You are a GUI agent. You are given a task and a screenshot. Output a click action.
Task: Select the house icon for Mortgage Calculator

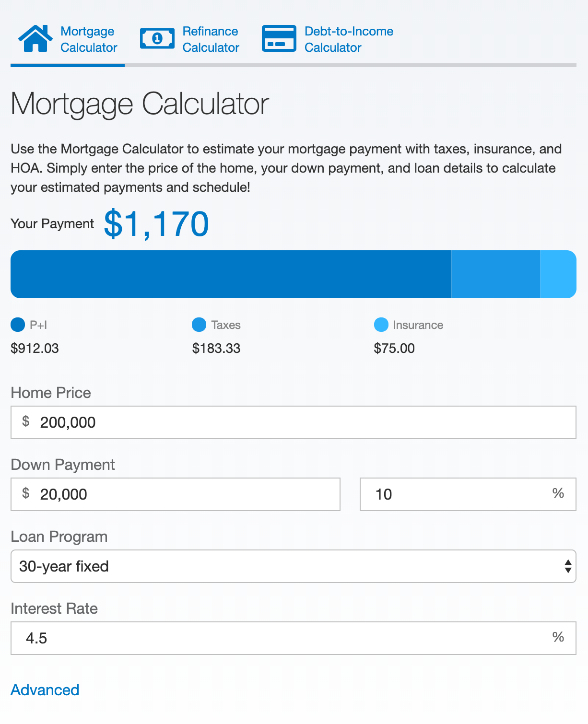34,38
